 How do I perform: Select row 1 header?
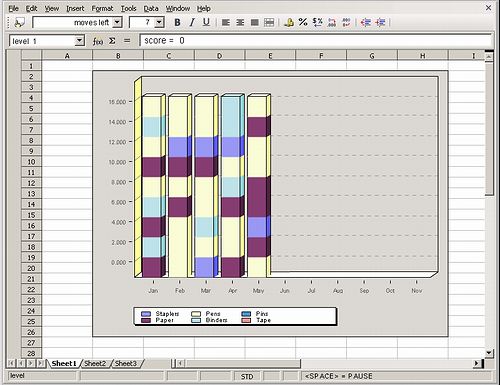[x=31, y=66]
